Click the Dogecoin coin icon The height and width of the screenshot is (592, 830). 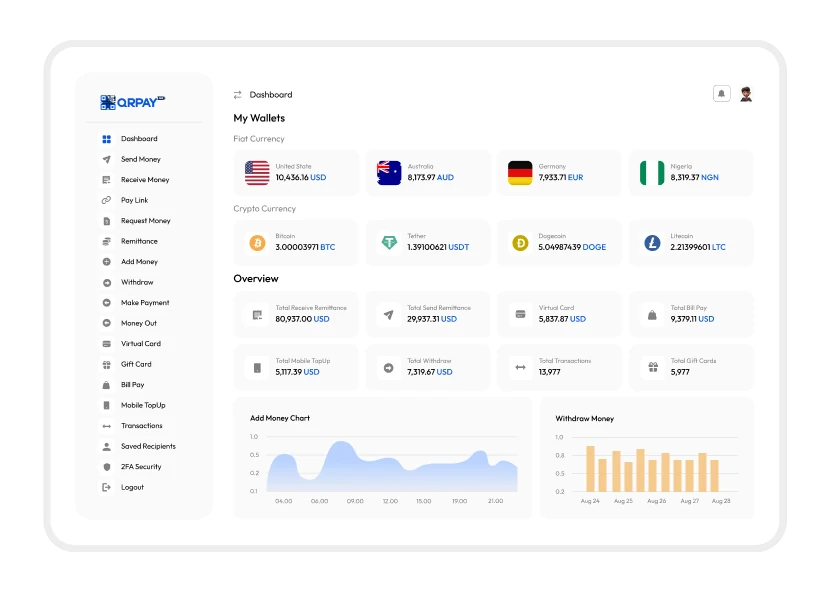(x=520, y=243)
